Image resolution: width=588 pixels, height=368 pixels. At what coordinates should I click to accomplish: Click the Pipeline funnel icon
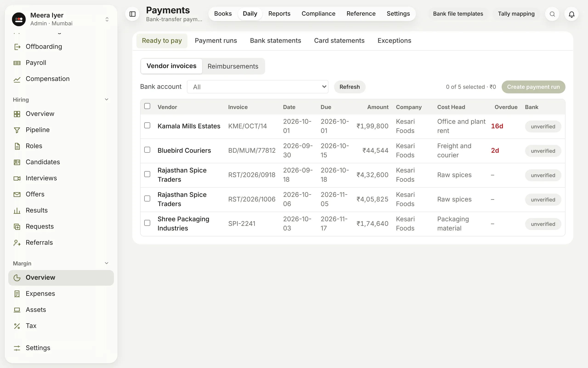tap(17, 130)
